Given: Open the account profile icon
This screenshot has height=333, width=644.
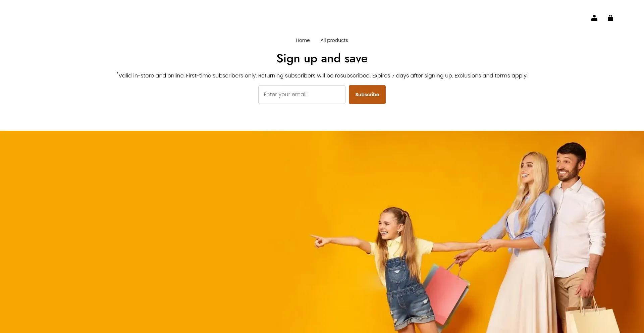Looking at the screenshot, I should click(594, 18).
